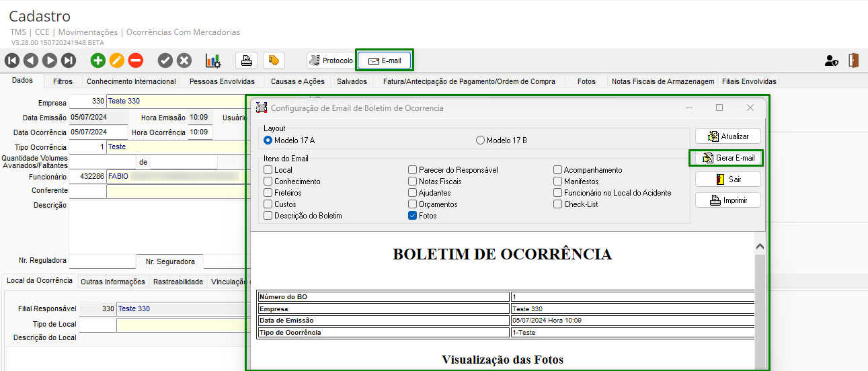This screenshot has height=371, width=868.
Task: Confirm with the gray checkmark icon
Action: (165, 60)
